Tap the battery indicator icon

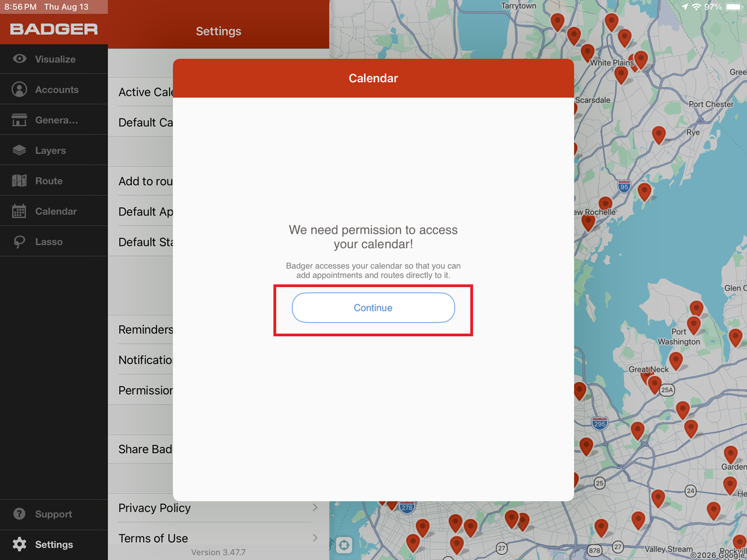tap(734, 7)
